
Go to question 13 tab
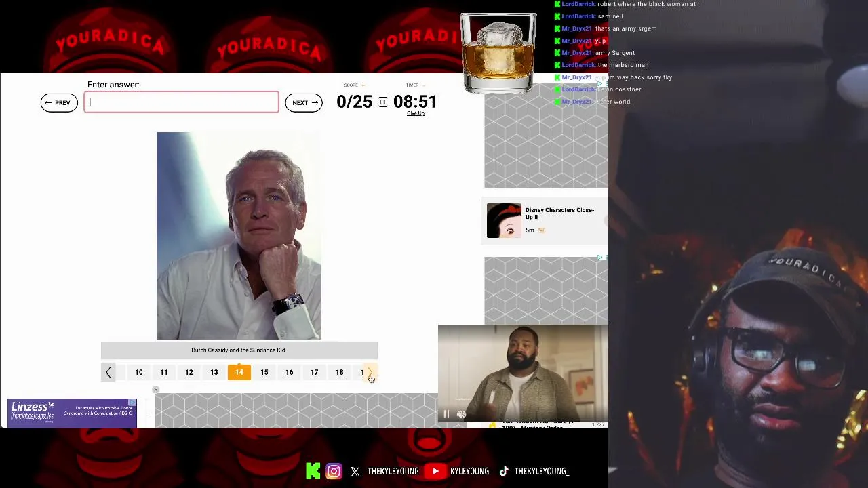(x=214, y=372)
